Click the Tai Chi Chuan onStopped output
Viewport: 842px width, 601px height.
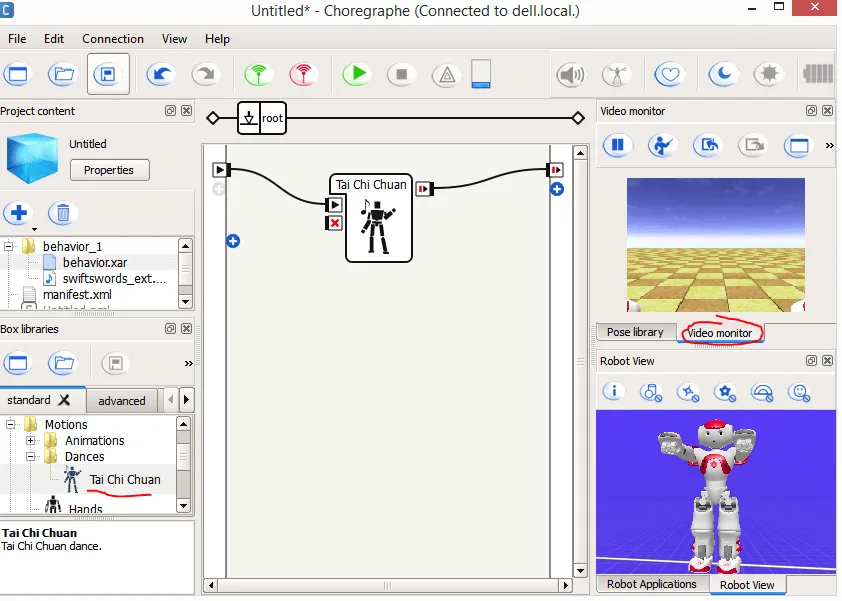point(424,189)
